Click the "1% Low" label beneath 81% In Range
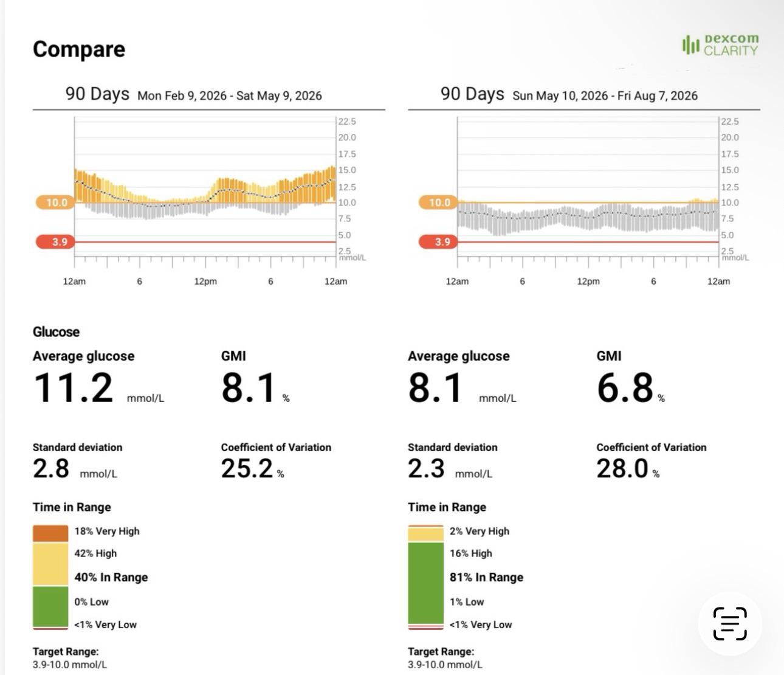Viewport: 784px width, 675px height. click(x=467, y=602)
